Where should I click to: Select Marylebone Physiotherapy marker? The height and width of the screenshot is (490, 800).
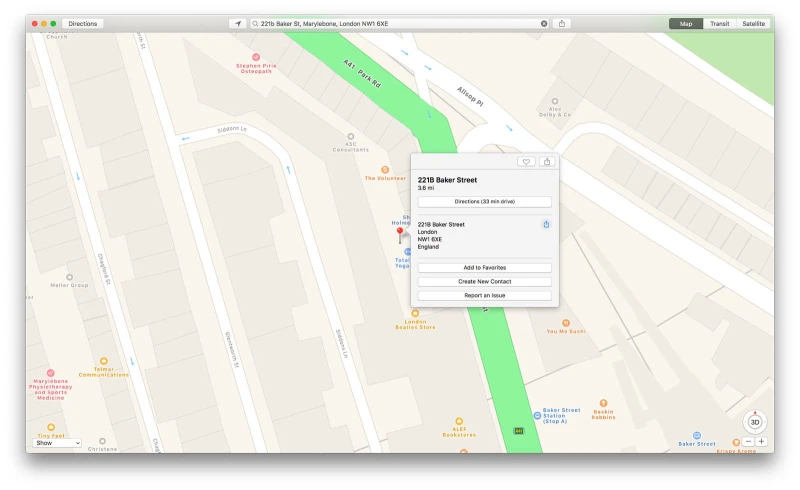click(51, 373)
